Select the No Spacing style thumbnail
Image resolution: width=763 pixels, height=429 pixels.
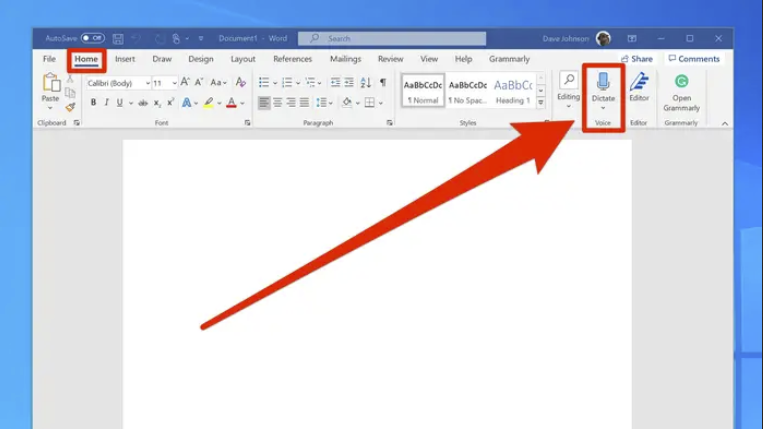467,91
